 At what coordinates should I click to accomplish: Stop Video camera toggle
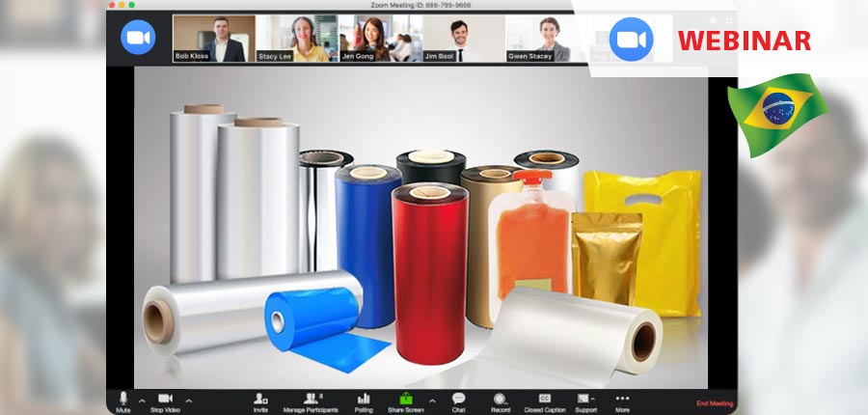(165, 399)
